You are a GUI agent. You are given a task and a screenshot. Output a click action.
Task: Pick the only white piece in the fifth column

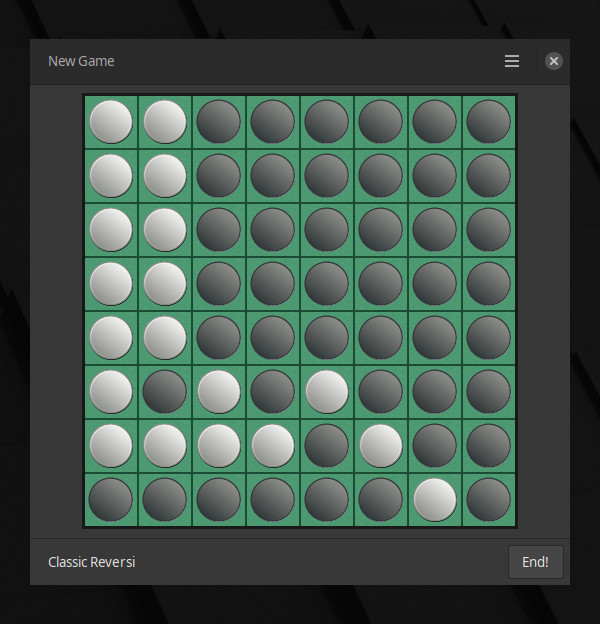tap(327, 391)
